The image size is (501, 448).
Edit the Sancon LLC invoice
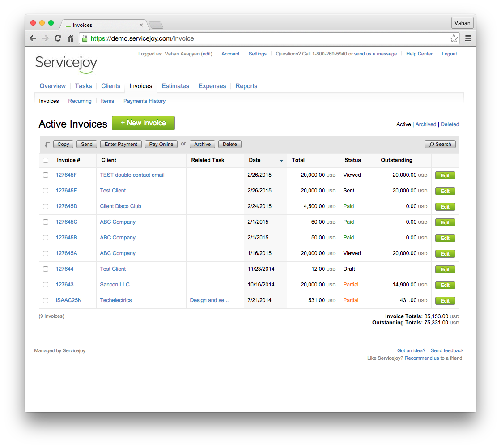coord(445,285)
